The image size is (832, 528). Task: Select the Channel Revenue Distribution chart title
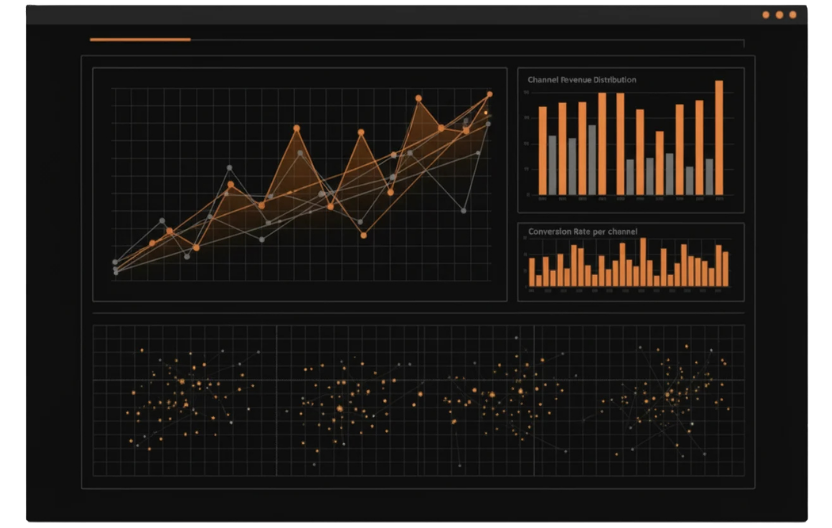pos(581,79)
